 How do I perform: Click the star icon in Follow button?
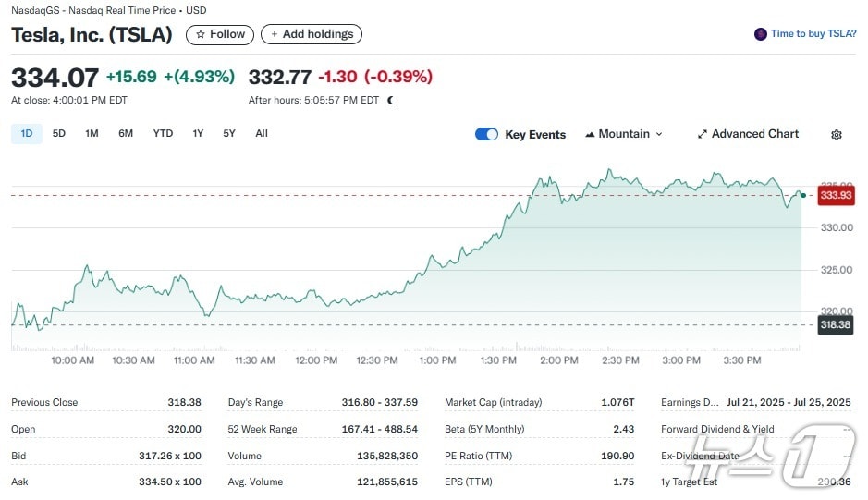tap(201, 34)
